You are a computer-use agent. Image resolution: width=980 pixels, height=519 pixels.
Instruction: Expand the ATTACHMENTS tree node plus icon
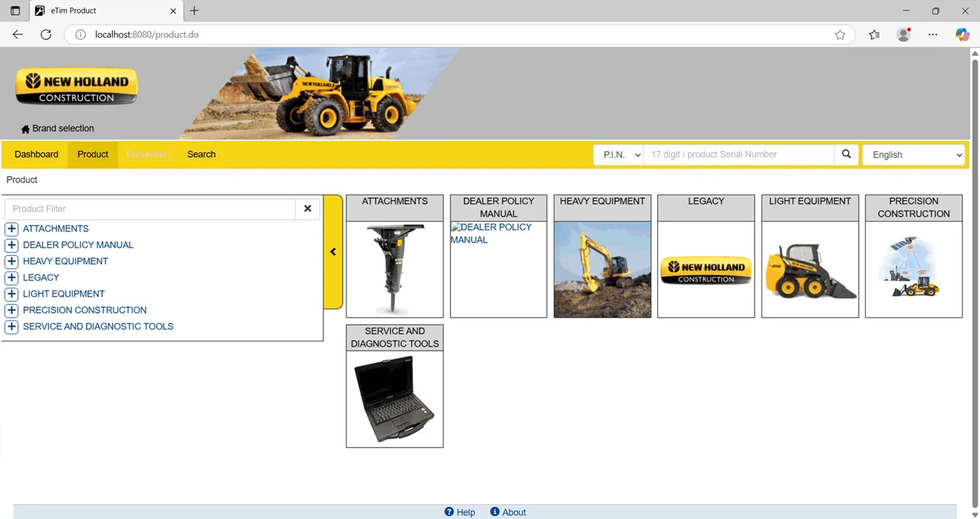click(x=11, y=229)
